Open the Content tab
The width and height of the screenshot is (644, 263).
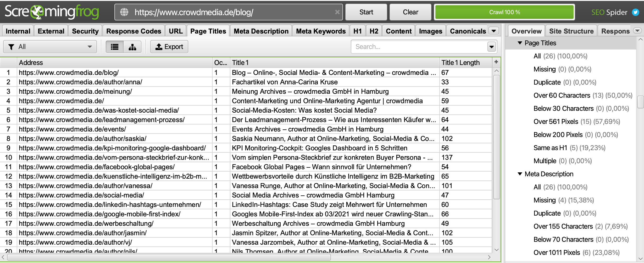pyautogui.click(x=398, y=31)
